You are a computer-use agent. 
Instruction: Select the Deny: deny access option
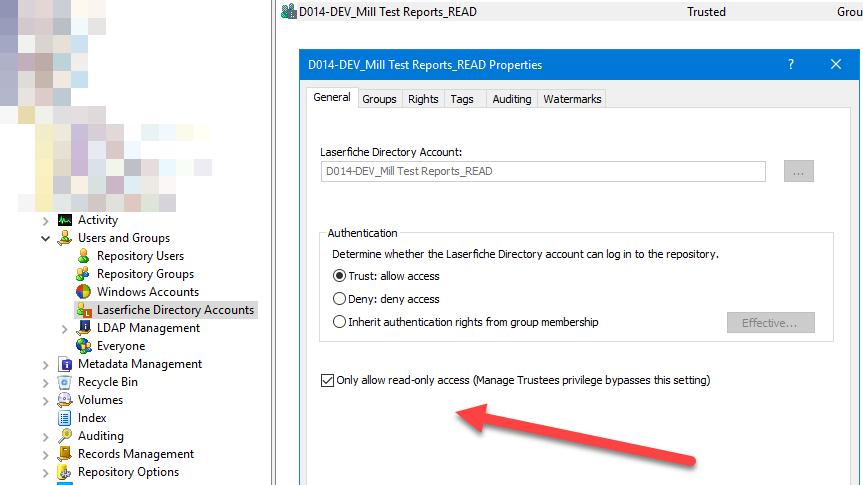340,299
